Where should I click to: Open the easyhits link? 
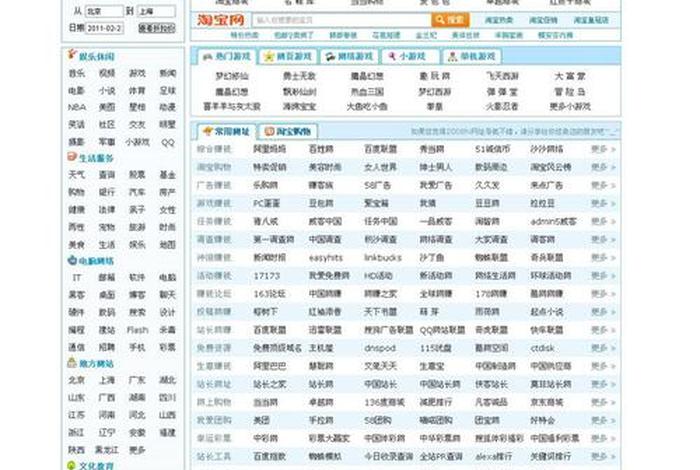tap(326, 258)
